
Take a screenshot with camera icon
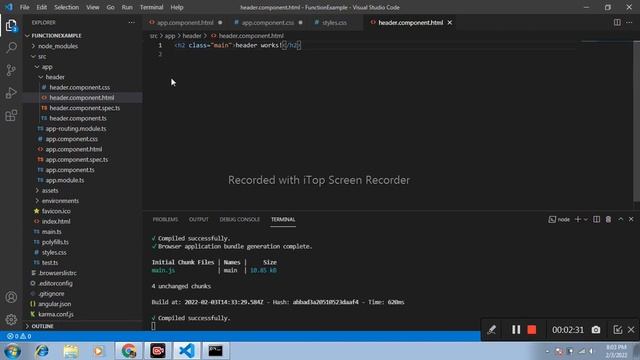tap(596, 329)
